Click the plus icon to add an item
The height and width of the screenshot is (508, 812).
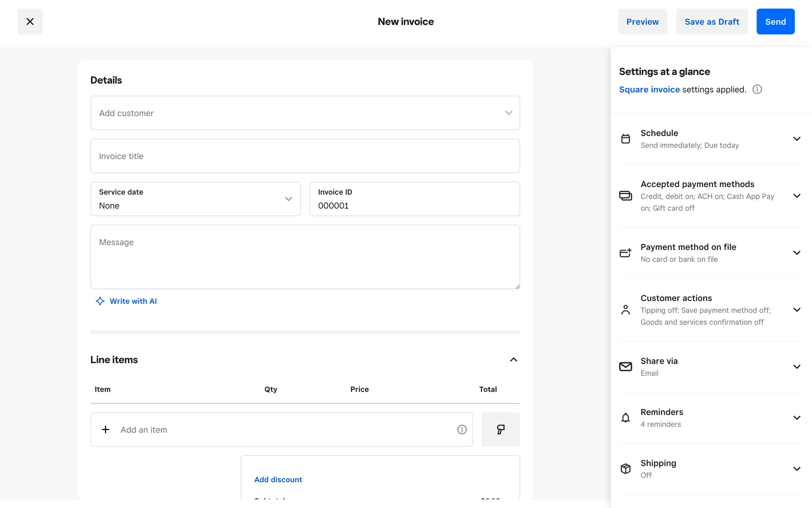tap(106, 429)
